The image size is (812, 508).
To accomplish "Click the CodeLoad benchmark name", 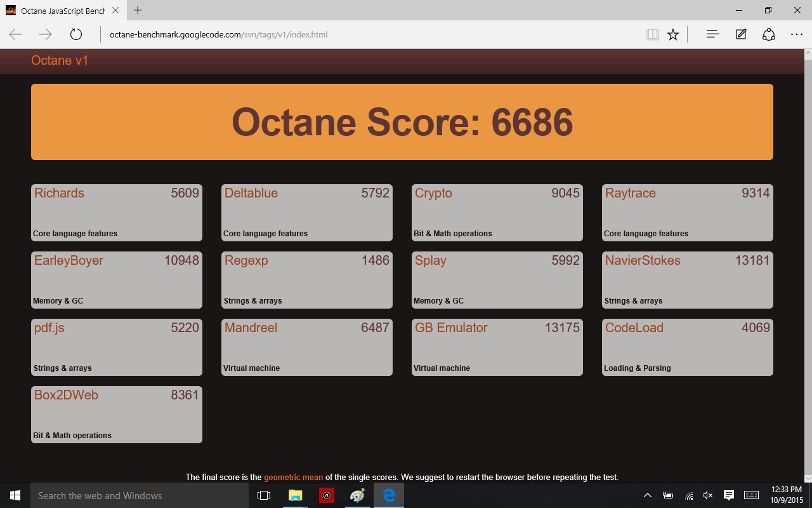I will click(634, 328).
